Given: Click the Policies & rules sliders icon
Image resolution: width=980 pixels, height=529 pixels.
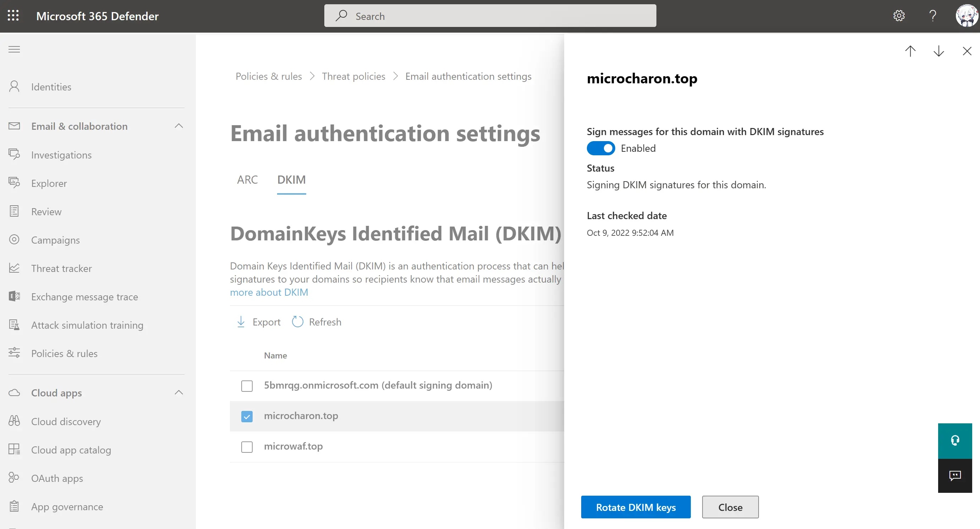Looking at the screenshot, I should point(14,353).
